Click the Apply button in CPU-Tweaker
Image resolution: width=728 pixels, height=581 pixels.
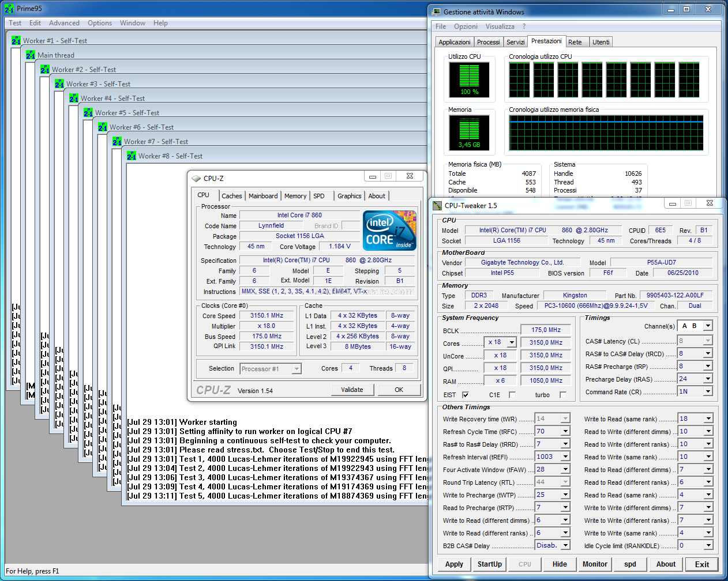454,564
